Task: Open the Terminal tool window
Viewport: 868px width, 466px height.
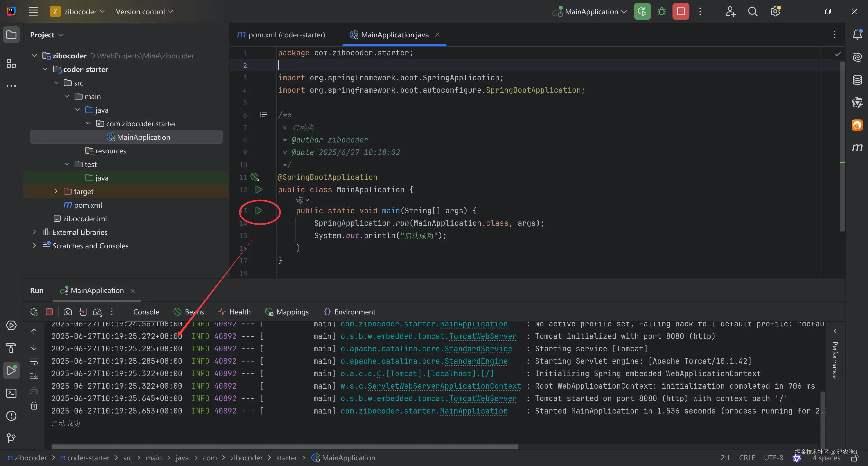Action: click(x=11, y=393)
